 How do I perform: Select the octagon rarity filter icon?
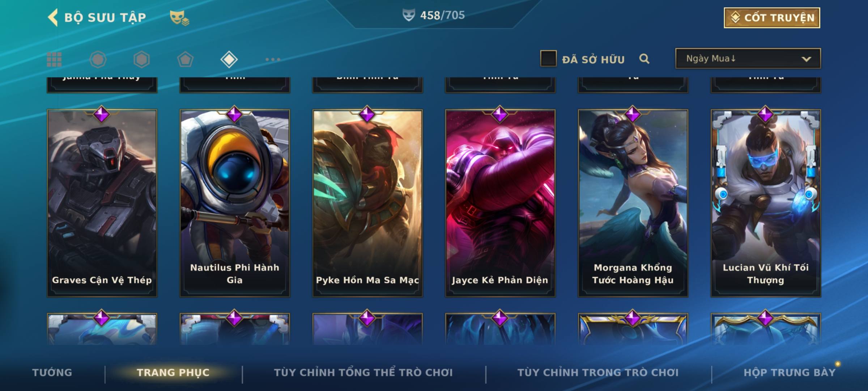tap(98, 59)
